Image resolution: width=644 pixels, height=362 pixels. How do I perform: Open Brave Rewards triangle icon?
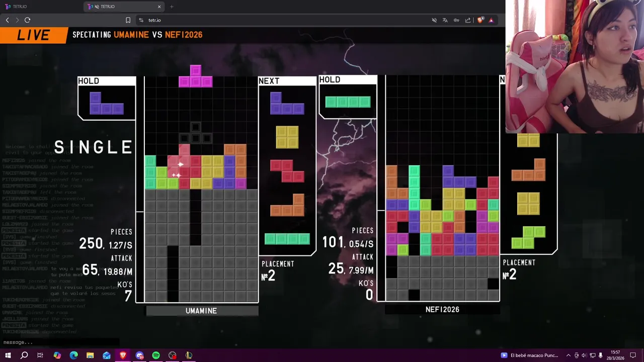tap(491, 20)
